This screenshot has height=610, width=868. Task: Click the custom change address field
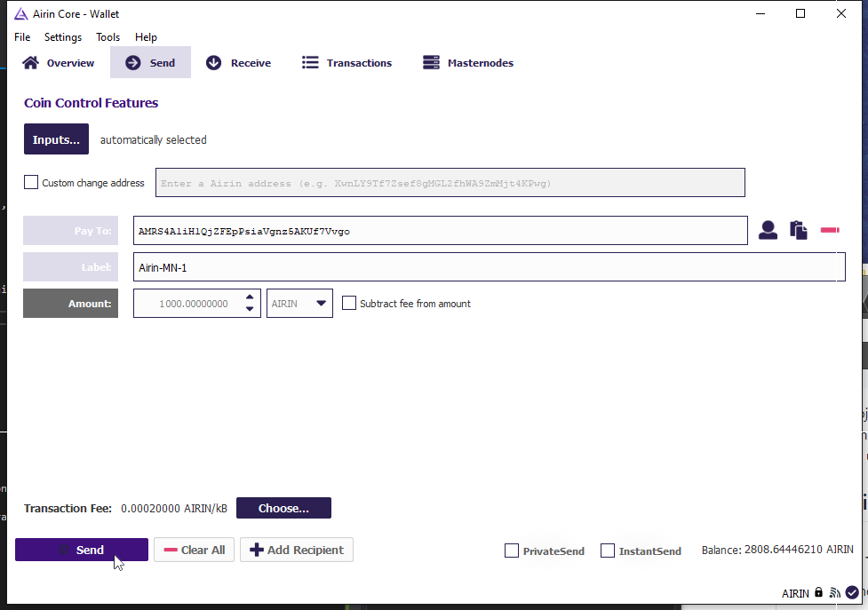[x=450, y=183]
